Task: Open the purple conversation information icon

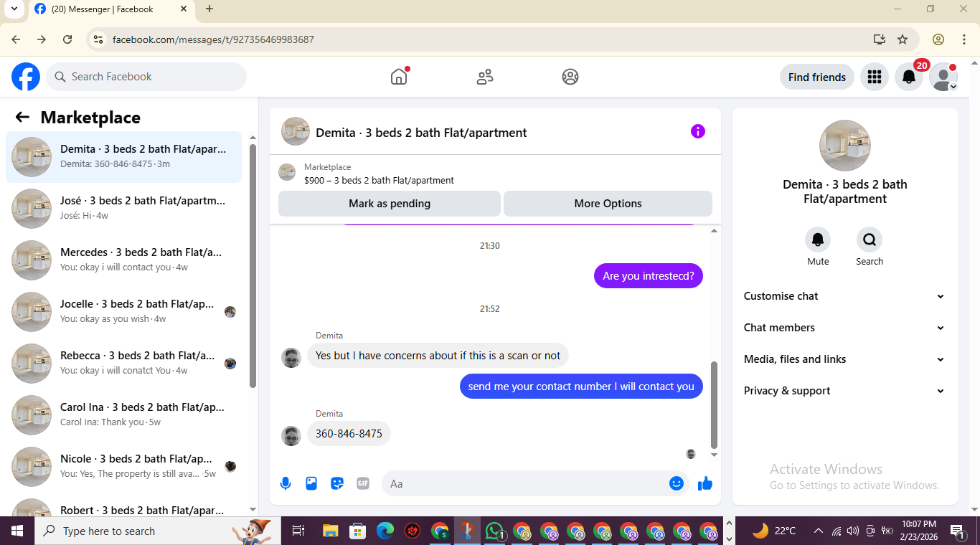Action: [698, 131]
